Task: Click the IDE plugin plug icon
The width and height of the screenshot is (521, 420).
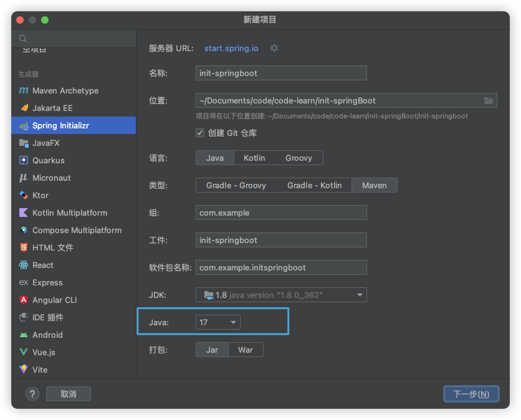Action: (x=24, y=317)
